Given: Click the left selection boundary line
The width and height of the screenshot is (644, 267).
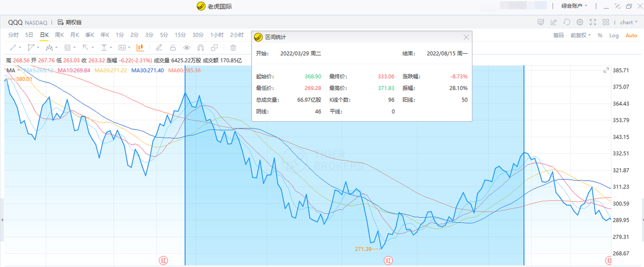Looking at the screenshot, I should click(185, 165).
